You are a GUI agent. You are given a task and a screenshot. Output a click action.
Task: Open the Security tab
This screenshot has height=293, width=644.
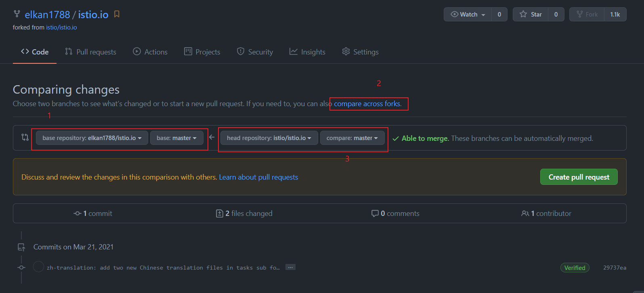[255, 52]
